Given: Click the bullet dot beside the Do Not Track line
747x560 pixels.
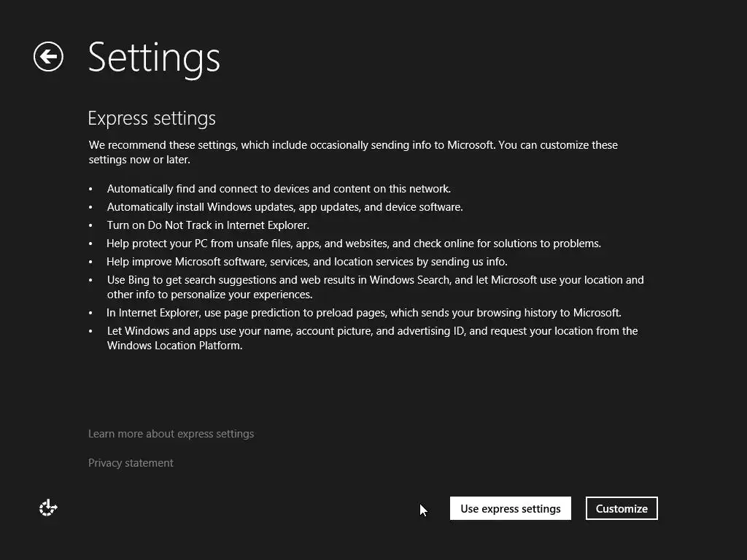Looking at the screenshot, I should click(x=90, y=226).
